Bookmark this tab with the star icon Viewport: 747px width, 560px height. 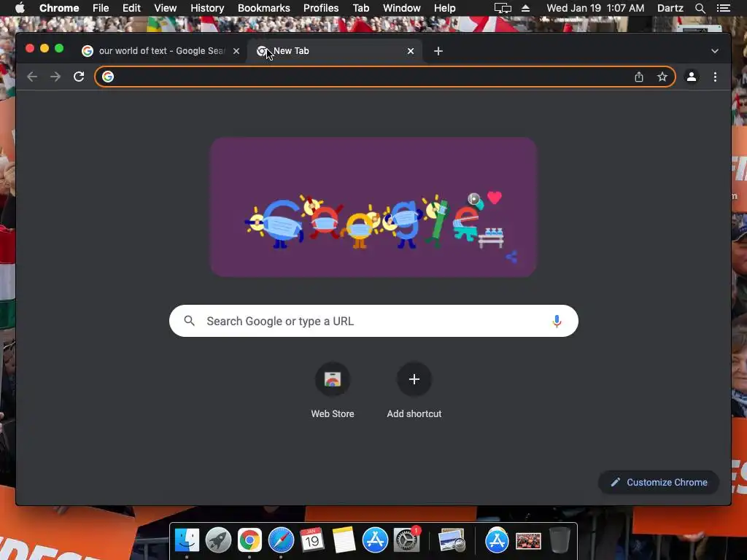coord(662,77)
